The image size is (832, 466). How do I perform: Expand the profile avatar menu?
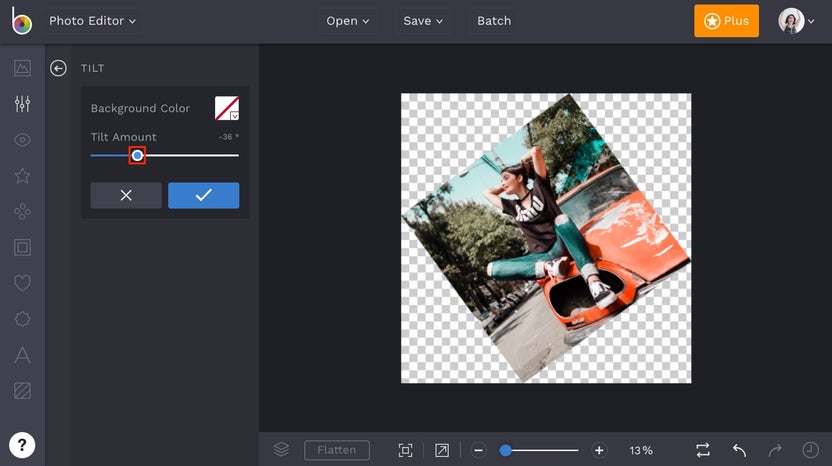tap(796, 21)
